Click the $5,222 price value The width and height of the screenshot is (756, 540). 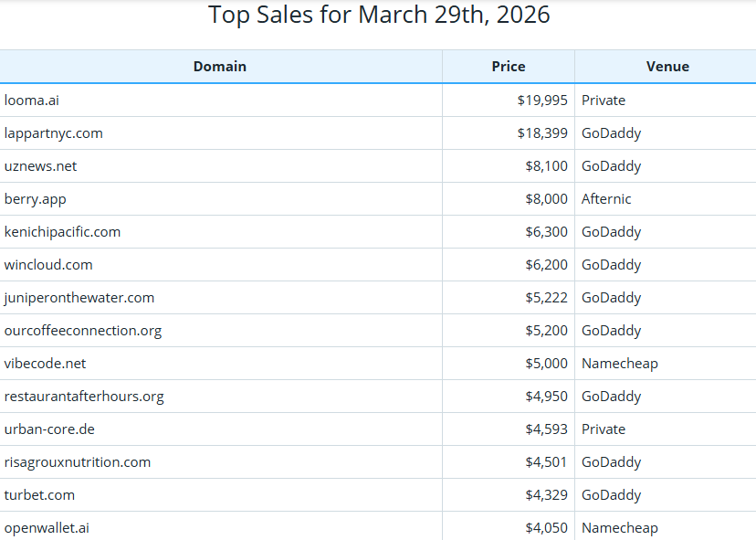(546, 298)
